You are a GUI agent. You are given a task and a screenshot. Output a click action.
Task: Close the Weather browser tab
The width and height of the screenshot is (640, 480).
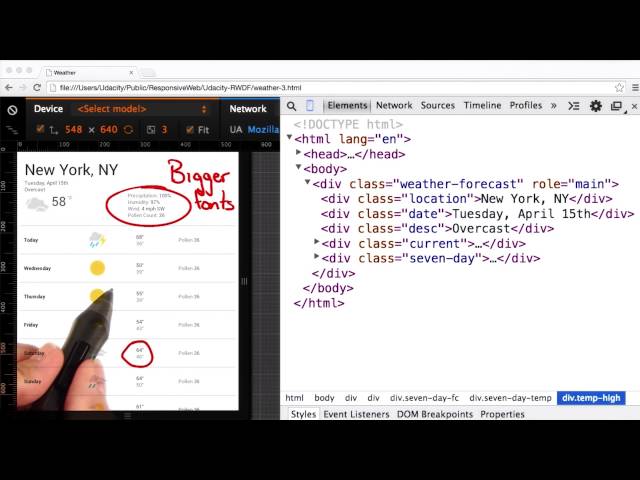pos(131,73)
